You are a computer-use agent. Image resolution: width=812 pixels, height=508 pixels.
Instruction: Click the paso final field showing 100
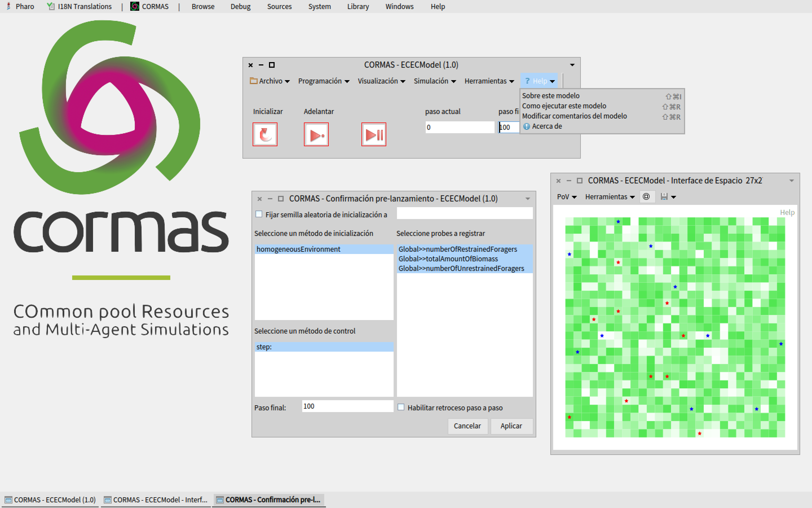click(509, 127)
